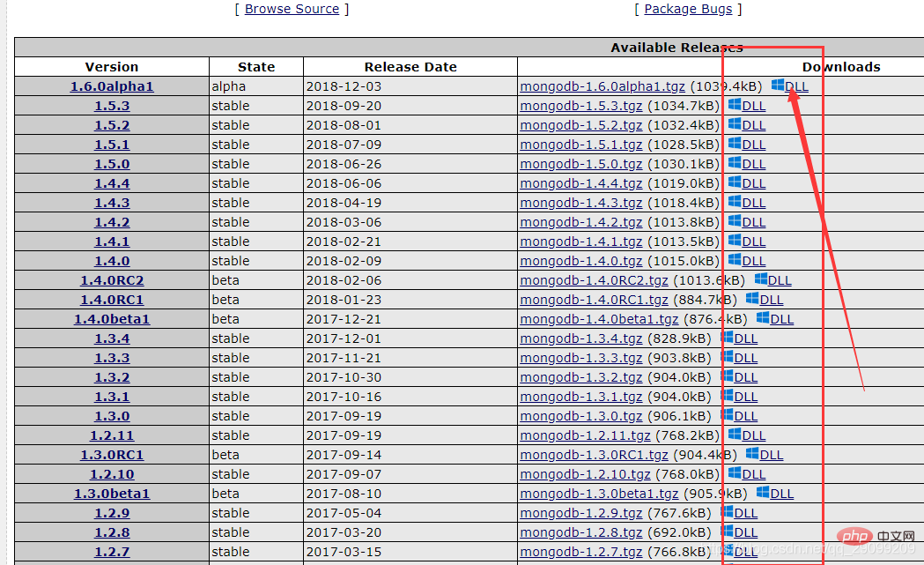Click the release date 2017-12-21
Image resolution: width=924 pixels, height=565 pixels.
click(344, 319)
